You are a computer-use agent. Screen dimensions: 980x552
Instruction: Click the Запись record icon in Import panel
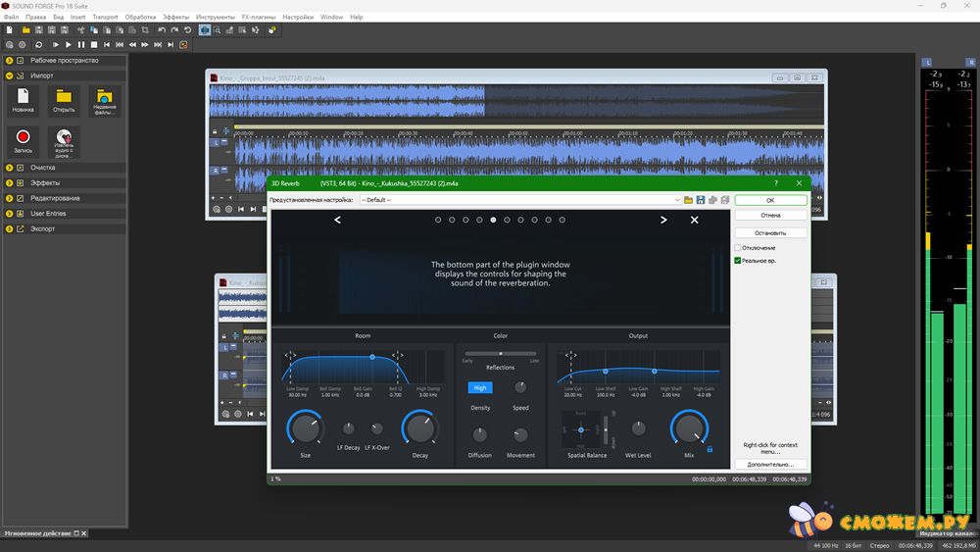pyautogui.click(x=24, y=138)
